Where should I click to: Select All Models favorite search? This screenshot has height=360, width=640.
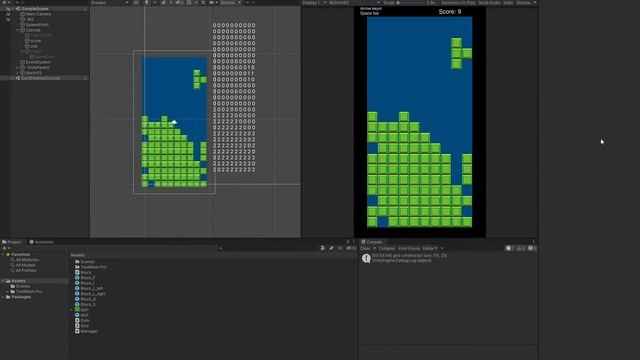pyautogui.click(x=25, y=265)
